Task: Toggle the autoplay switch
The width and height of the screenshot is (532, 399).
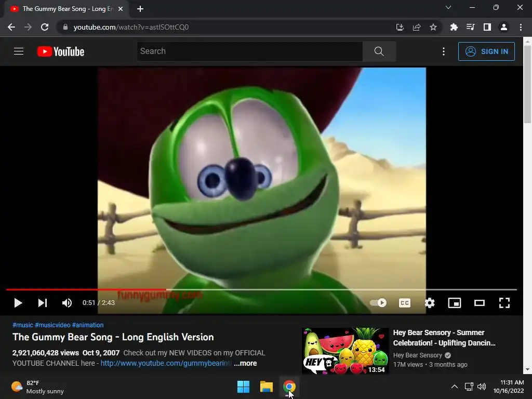Action: pyautogui.click(x=378, y=303)
